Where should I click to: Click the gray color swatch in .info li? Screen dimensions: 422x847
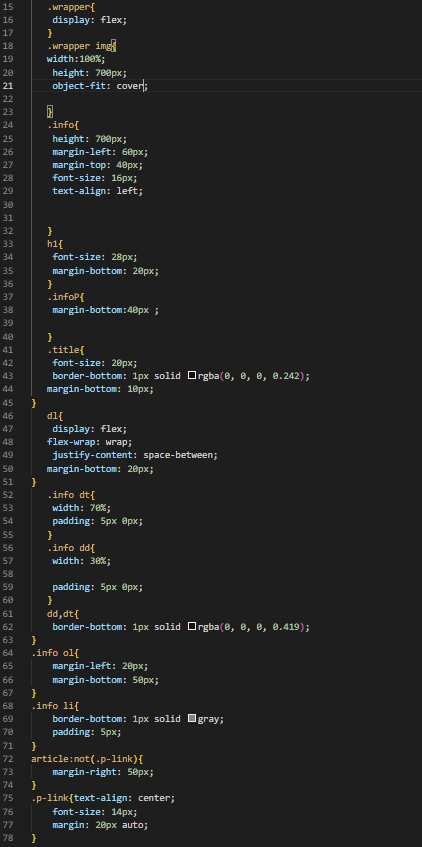(191, 719)
